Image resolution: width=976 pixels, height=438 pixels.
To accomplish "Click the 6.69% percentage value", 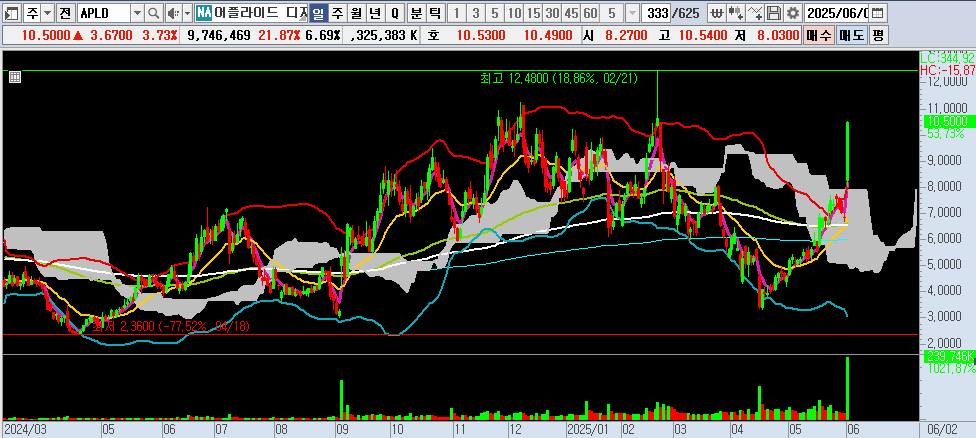I will tap(322, 35).
